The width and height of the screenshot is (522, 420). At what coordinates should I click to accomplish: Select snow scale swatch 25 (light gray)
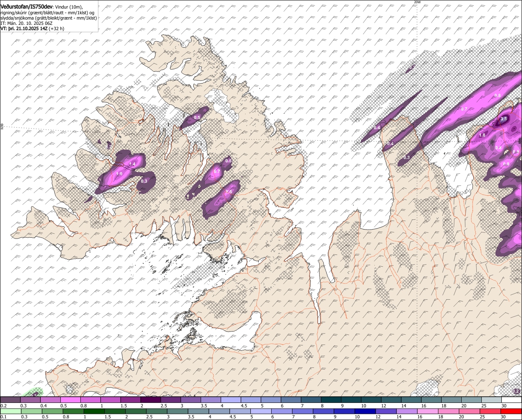tap(491, 400)
